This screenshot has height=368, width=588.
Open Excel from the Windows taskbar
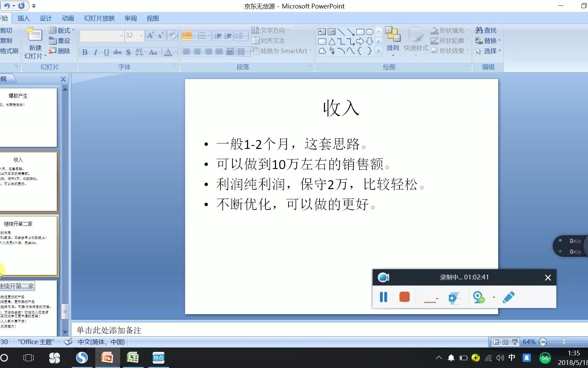[133, 358]
